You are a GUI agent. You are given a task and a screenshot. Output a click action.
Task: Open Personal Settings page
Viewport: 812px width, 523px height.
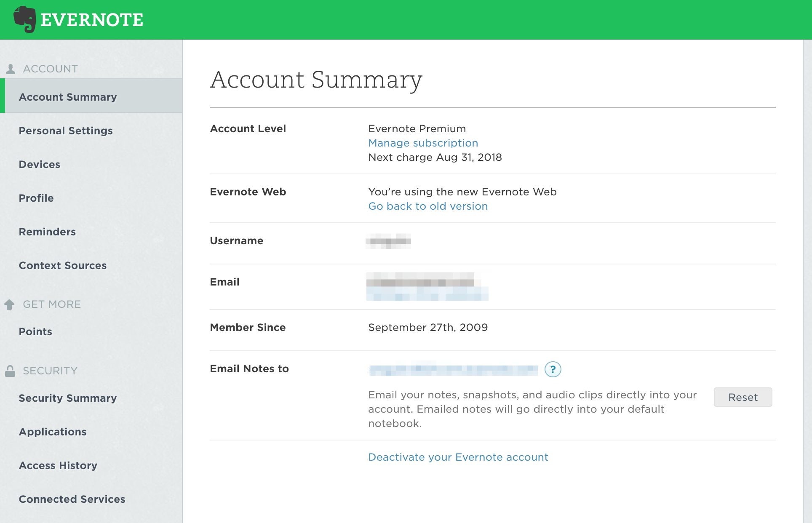point(66,131)
